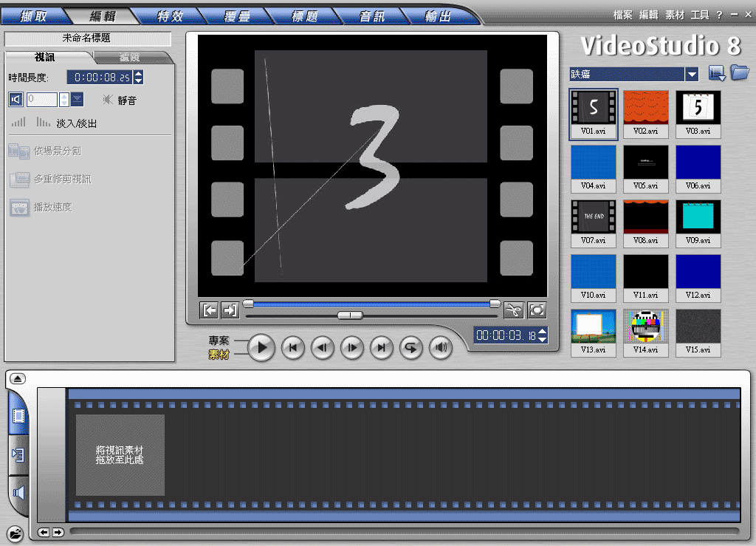
Task: Open the library manager icon
Action: (717, 74)
